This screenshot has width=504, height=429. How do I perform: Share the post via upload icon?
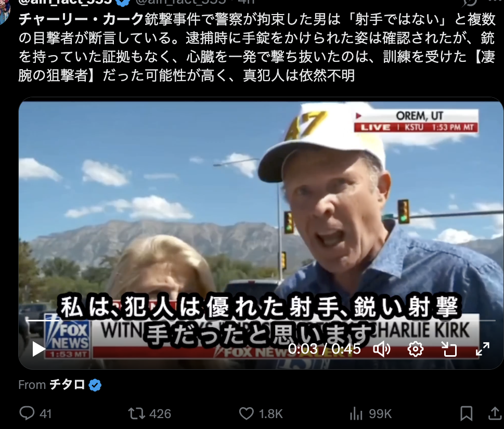pos(495,413)
